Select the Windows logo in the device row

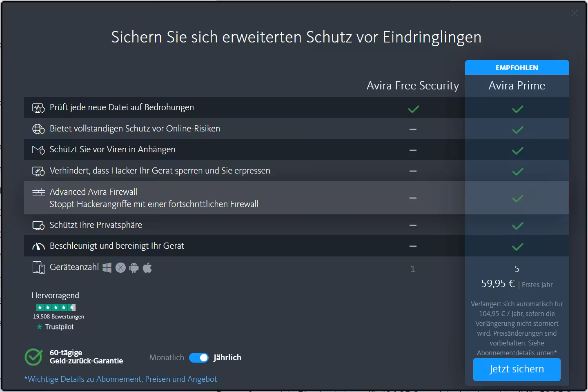click(x=107, y=267)
